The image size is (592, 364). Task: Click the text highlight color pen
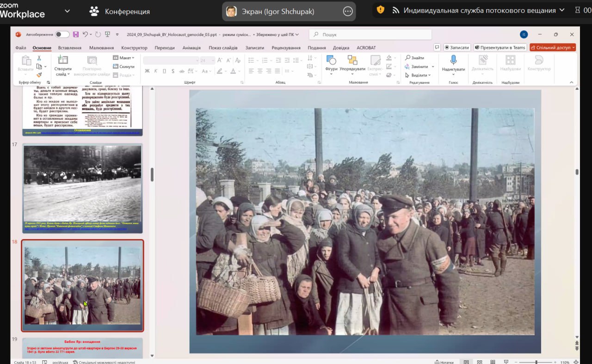pos(220,71)
